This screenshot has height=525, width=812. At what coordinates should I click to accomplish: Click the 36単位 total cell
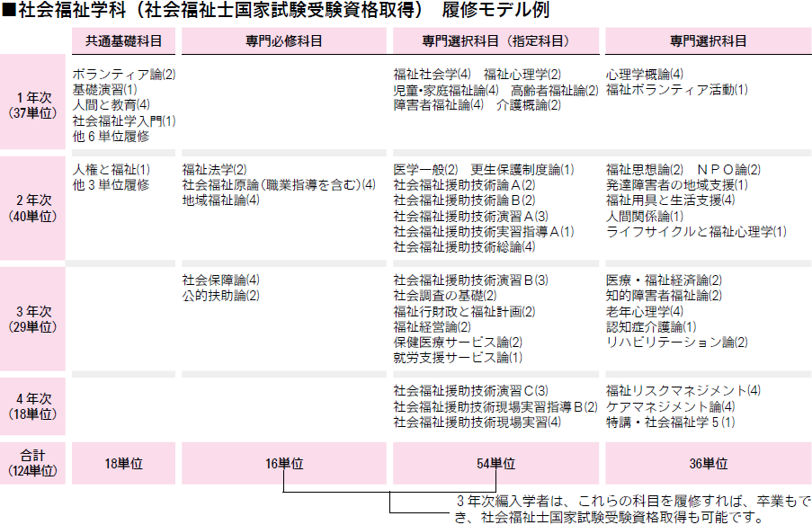click(709, 463)
